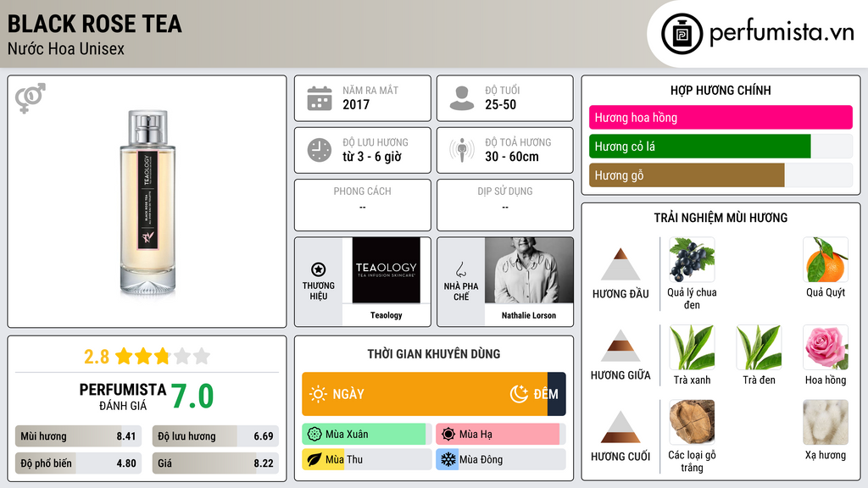Click the Quả Quýt tangerine note image
The image size is (868, 488).
pos(826,259)
